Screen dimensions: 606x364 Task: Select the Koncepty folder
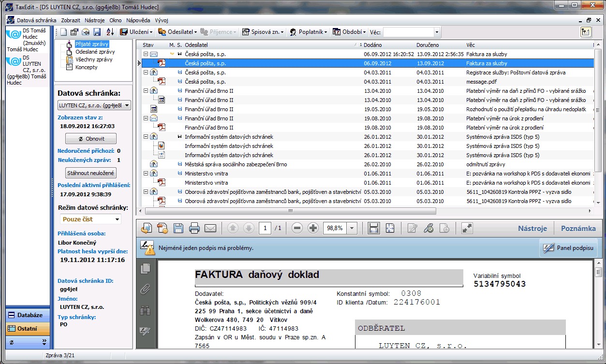86,67
